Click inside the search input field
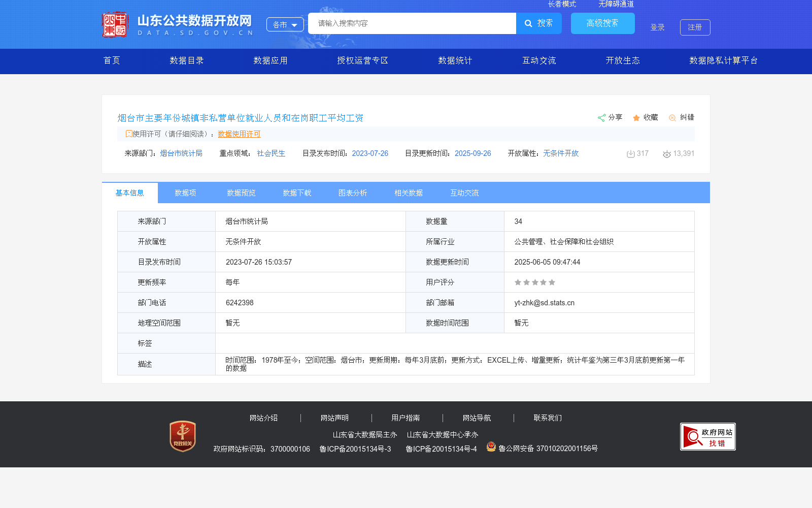812x508 pixels. [411, 23]
